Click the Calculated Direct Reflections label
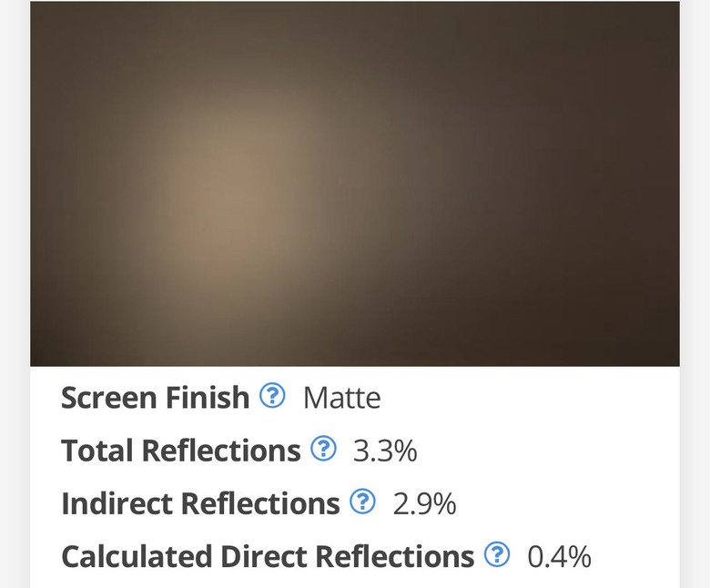 [x=268, y=556]
